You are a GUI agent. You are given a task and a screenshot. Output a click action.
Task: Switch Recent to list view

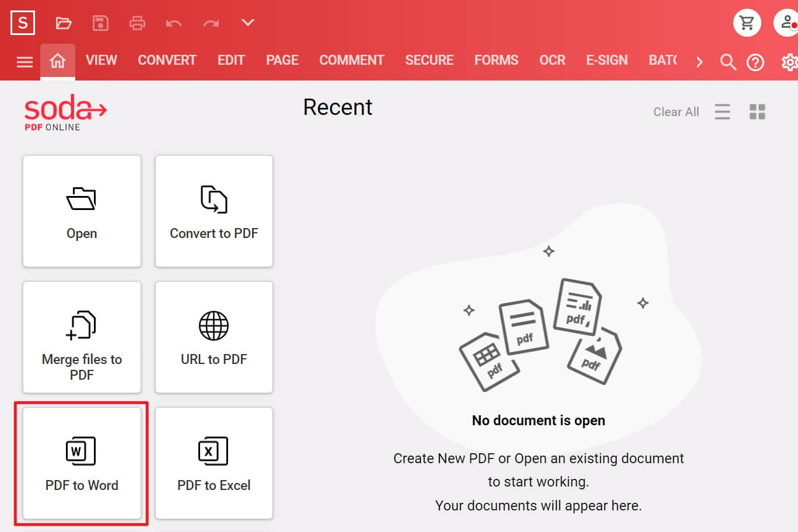722,111
